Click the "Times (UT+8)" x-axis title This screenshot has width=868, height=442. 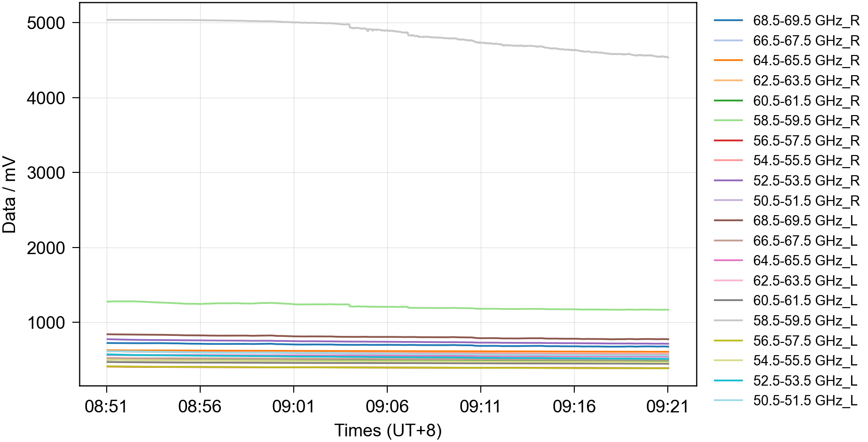[x=388, y=430]
